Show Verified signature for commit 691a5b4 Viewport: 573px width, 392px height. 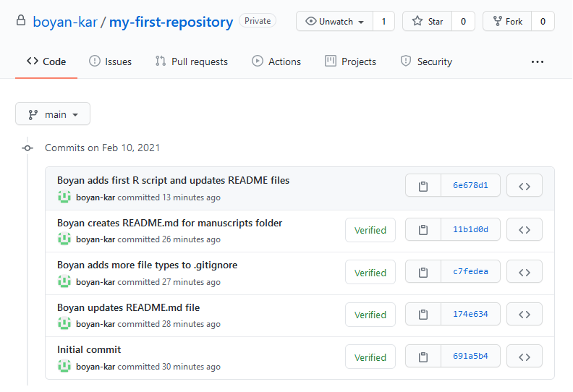pyautogui.click(x=370, y=357)
